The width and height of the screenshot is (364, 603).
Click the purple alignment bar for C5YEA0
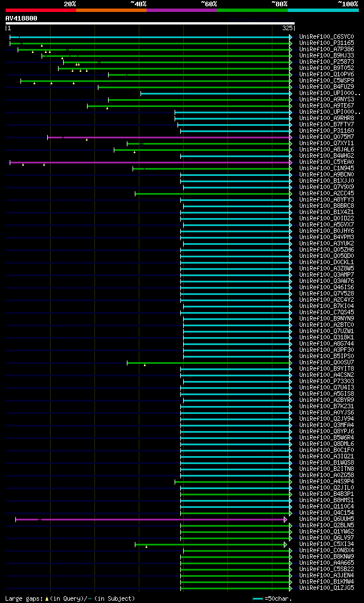pos(150,162)
